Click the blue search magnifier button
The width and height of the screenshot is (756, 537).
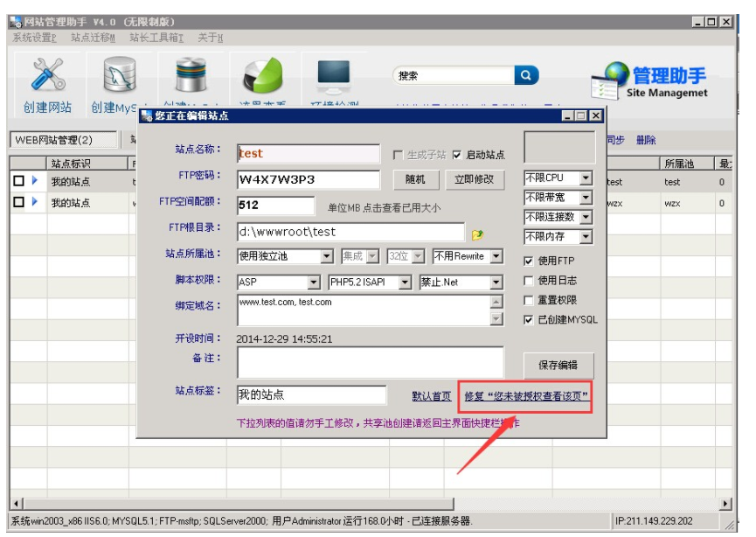click(x=526, y=76)
